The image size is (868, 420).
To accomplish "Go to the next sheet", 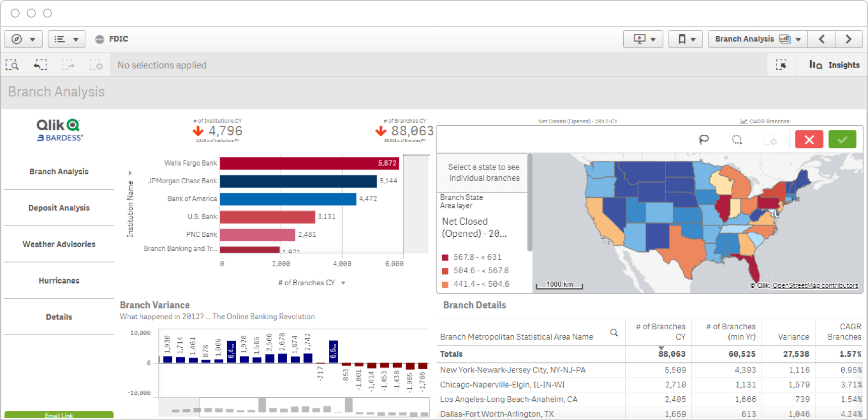I will [848, 39].
